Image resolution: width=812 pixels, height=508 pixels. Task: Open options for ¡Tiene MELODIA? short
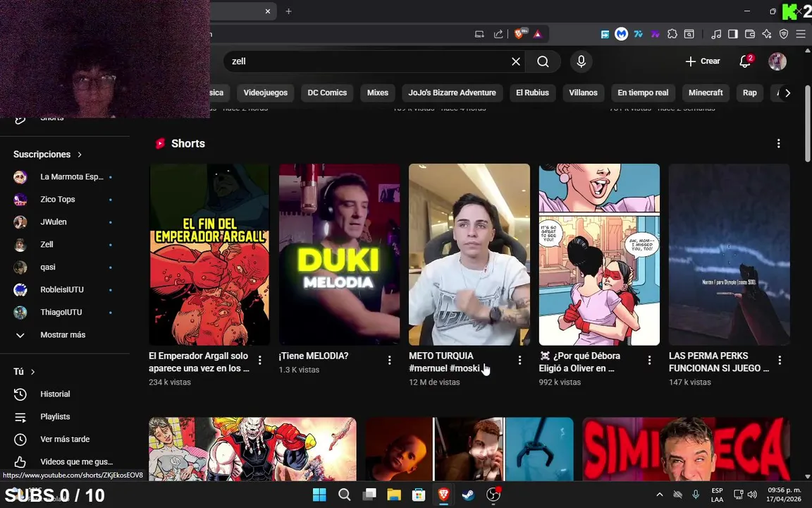(390, 360)
